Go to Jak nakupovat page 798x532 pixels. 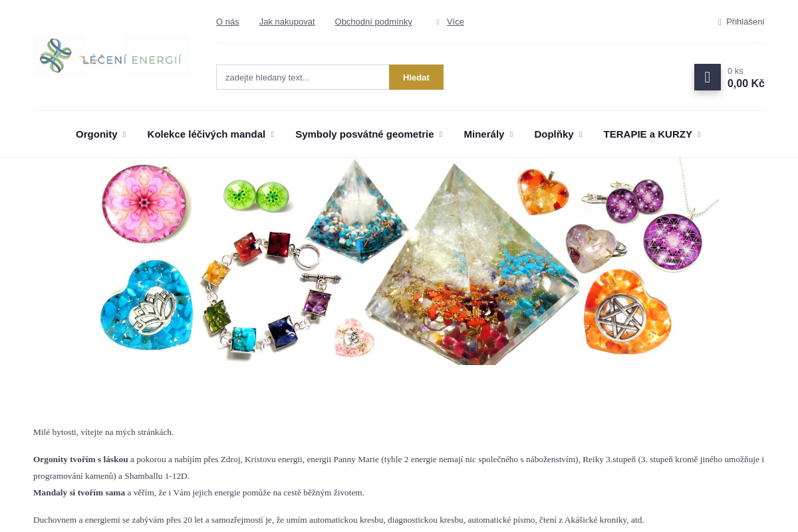tap(287, 22)
